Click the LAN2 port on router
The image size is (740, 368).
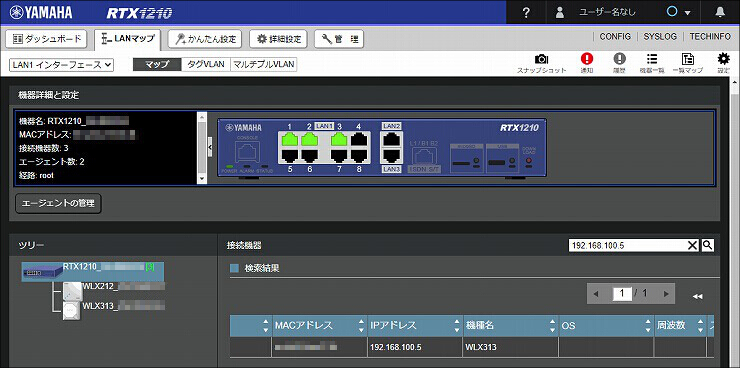(x=392, y=139)
